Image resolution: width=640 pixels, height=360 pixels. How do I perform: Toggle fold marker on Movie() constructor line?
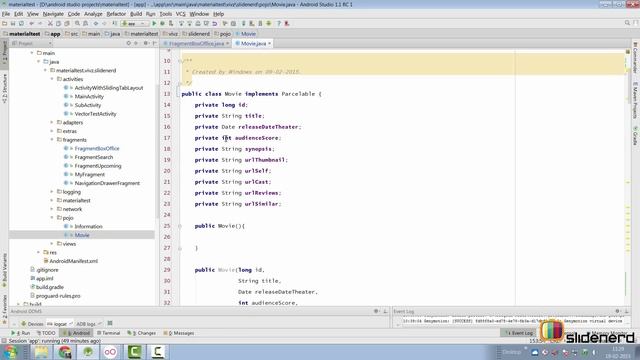click(x=180, y=226)
